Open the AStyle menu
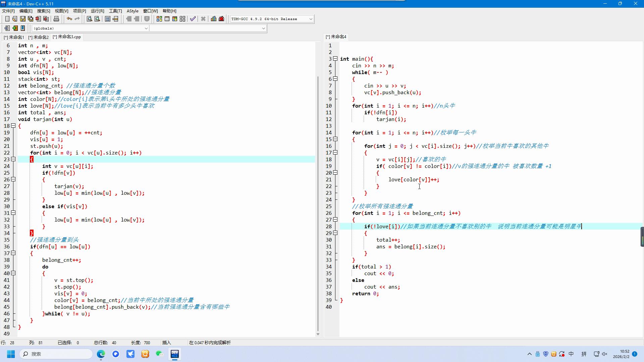This screenshot has width=644, height=362. pos(132,11)
